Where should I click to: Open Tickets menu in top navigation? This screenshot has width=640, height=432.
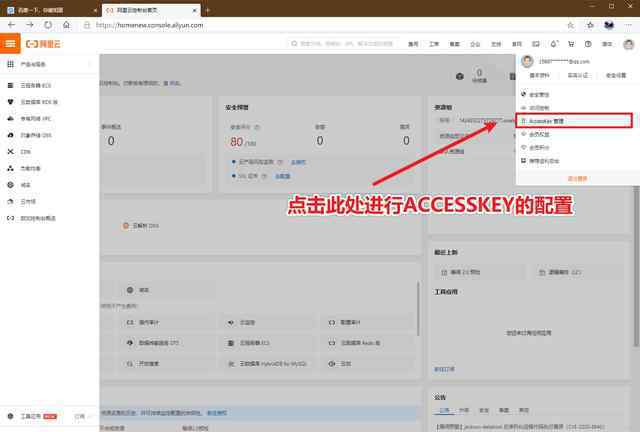pos(434,44)
